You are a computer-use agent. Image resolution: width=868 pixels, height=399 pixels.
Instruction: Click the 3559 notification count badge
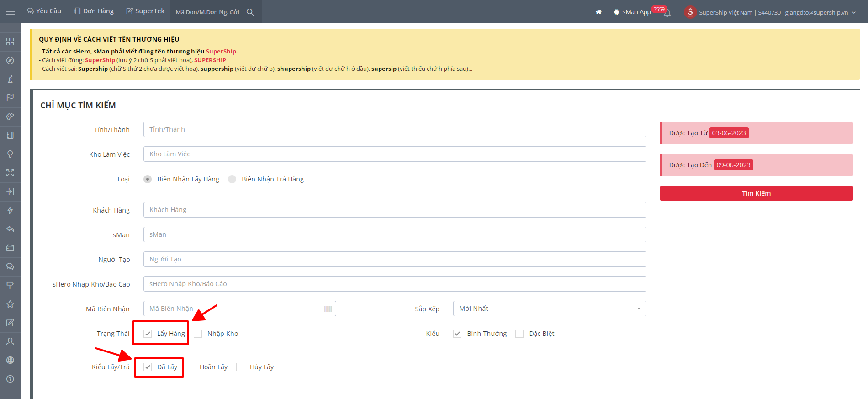click(x=659, y=10)
